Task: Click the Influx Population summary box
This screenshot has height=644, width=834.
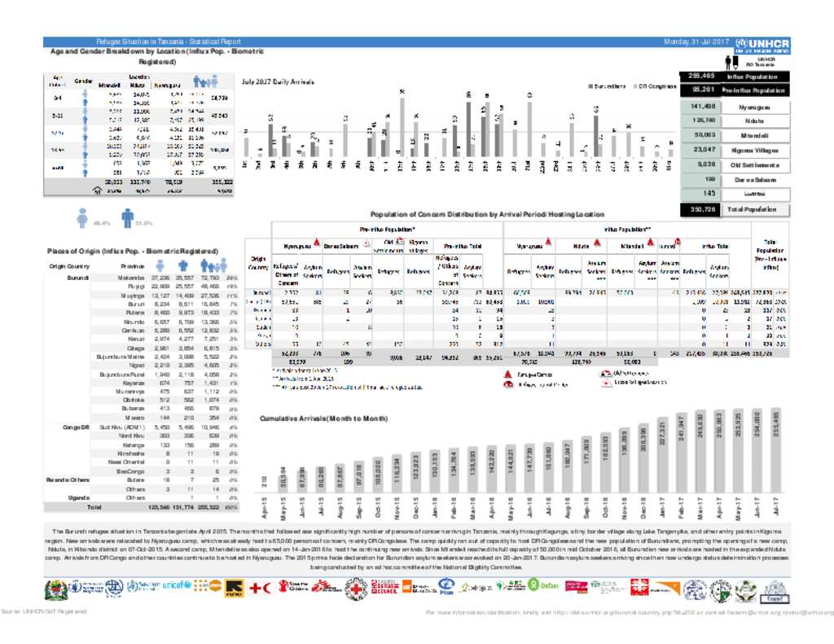Action: click(x=735, y=77)
